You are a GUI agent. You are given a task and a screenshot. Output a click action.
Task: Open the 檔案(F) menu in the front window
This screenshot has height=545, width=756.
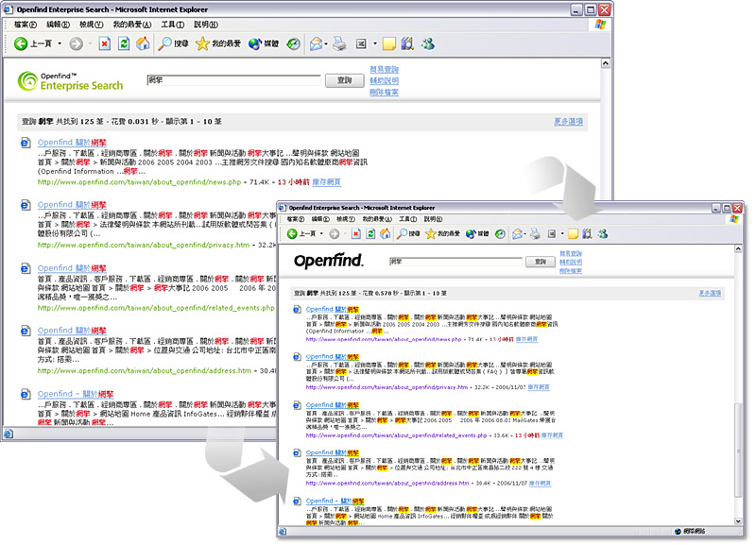tap(296, 219)
